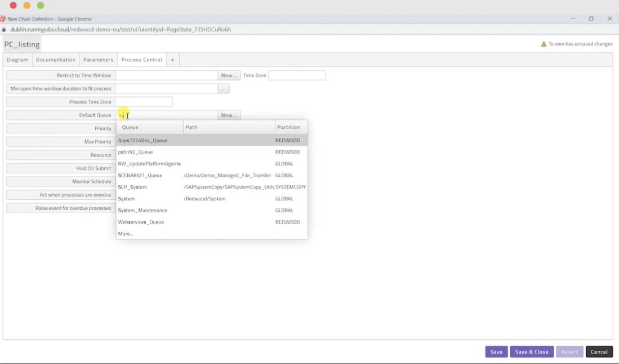Open the Min open time window duration picker
The image size is (619, 364).
coord(223,88)
